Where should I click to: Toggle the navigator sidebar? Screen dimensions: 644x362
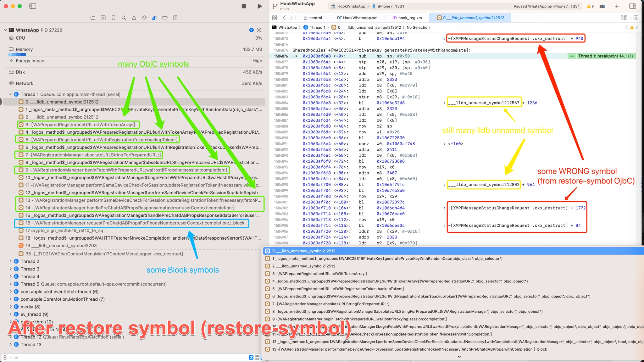coord(33,6)
